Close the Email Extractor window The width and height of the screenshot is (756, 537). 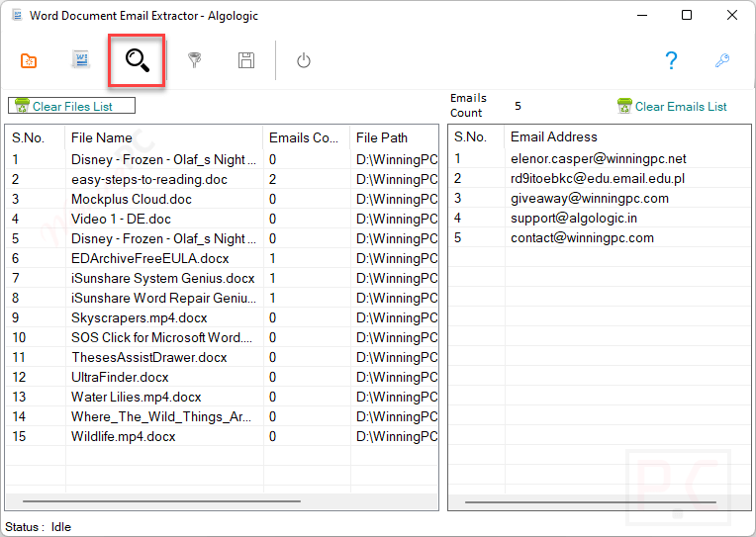732,16
